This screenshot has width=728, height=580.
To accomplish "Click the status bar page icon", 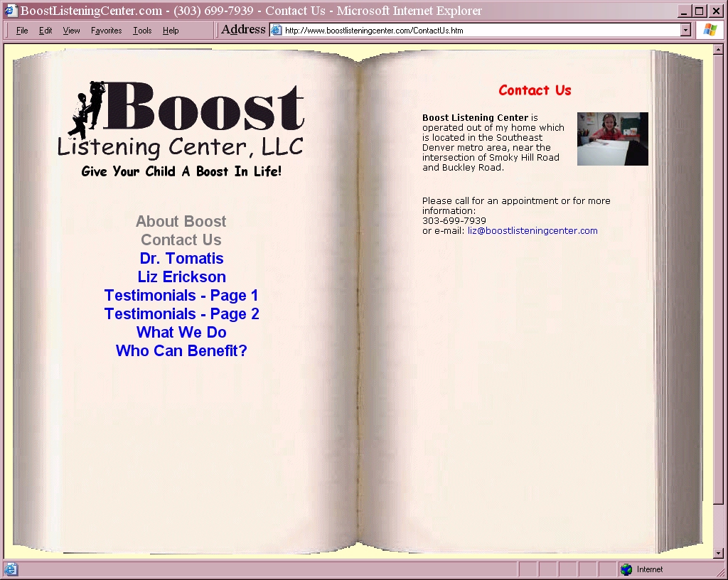I will tap(11, 569).
